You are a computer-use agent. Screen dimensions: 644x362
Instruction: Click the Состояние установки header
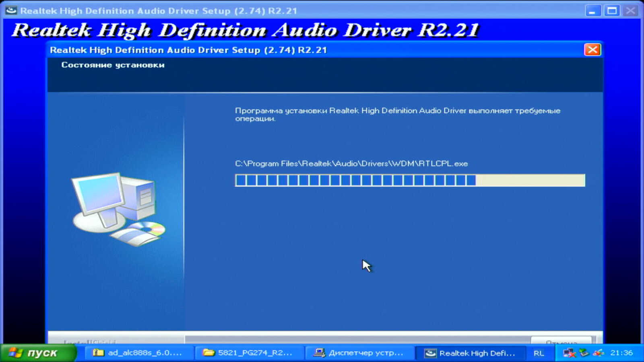click(113, 65)
